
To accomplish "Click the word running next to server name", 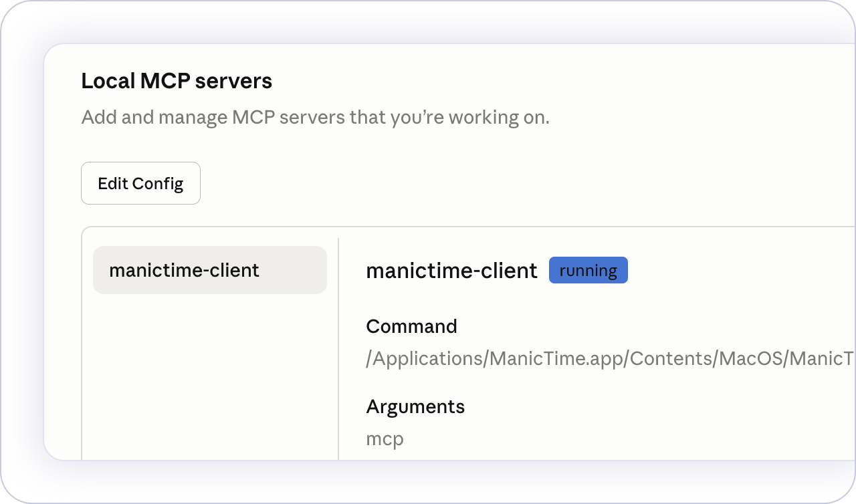I will click(588, 271).
